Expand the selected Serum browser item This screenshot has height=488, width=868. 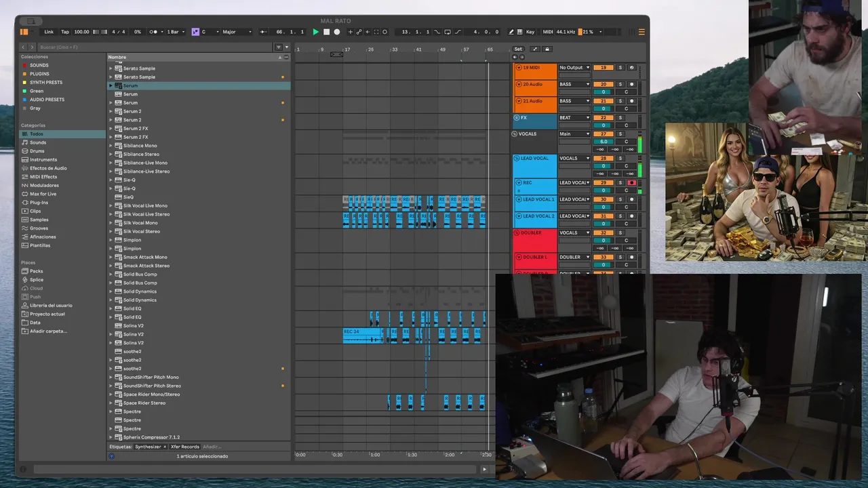[x=111, y=86]
